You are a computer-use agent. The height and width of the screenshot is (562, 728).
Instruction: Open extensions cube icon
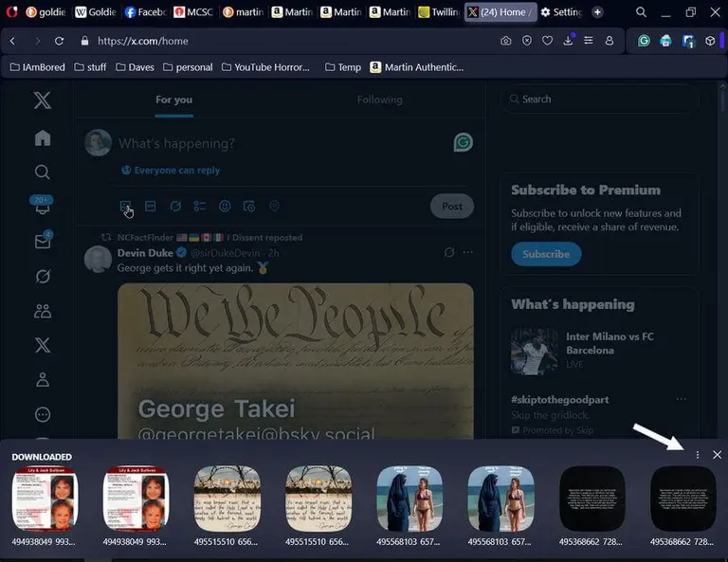[x=710, y=41]
